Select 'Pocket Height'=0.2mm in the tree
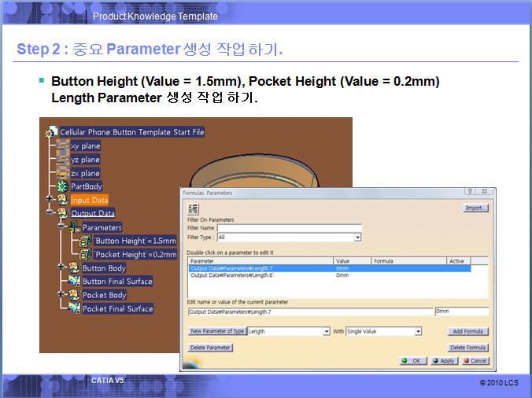Viewport: 532px width, 398px height. coord(135,254)
